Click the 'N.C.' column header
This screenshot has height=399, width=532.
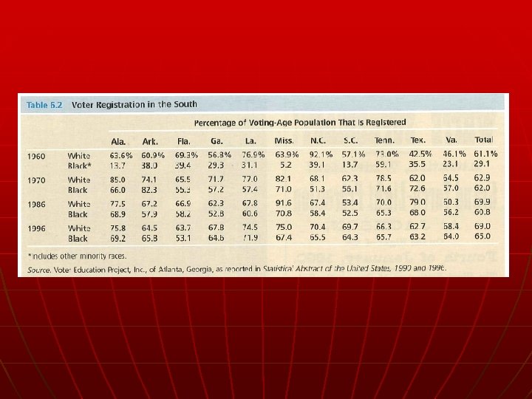coord(318,140)
